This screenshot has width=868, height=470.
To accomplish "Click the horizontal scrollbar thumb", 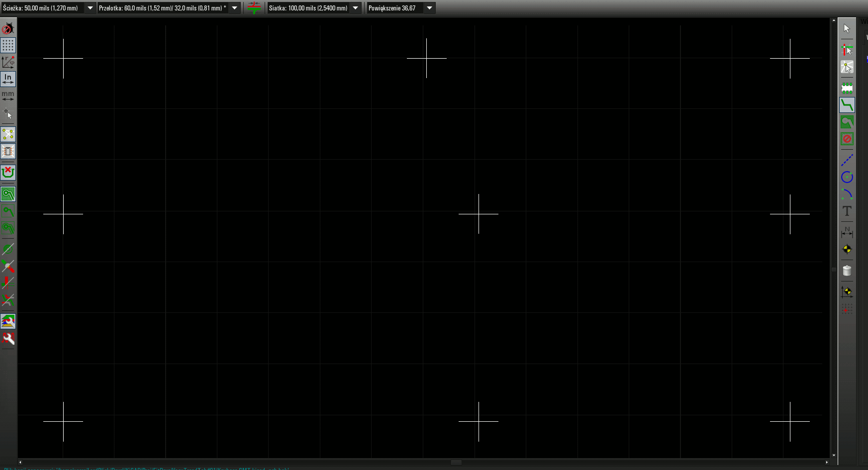I will point(456,462).
